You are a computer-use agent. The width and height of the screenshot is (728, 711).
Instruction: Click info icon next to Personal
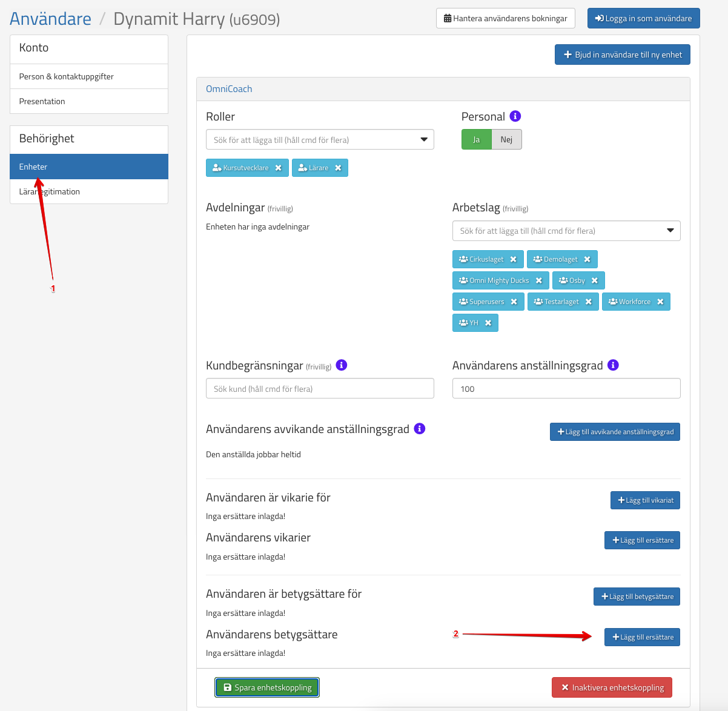coord(515,116)
